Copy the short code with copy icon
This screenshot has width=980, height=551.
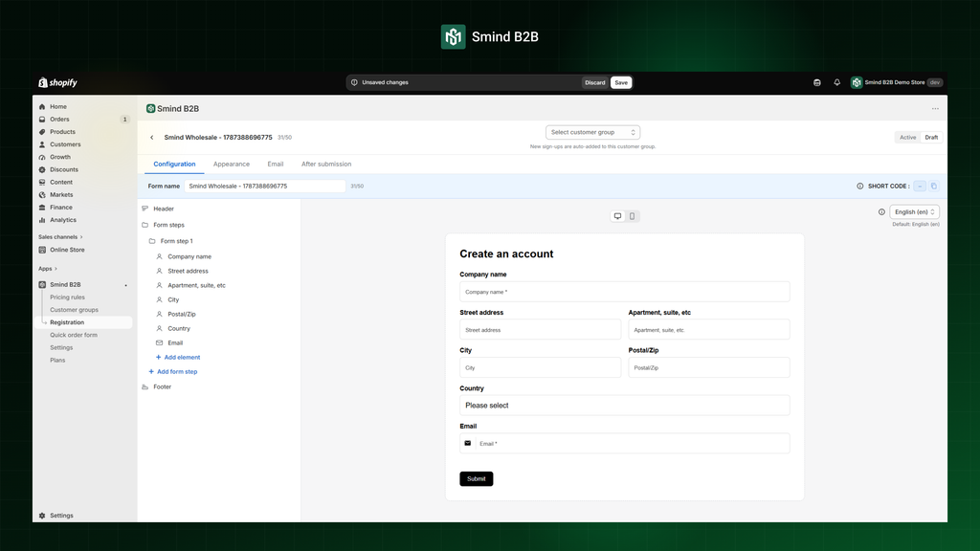click(934, 187)
